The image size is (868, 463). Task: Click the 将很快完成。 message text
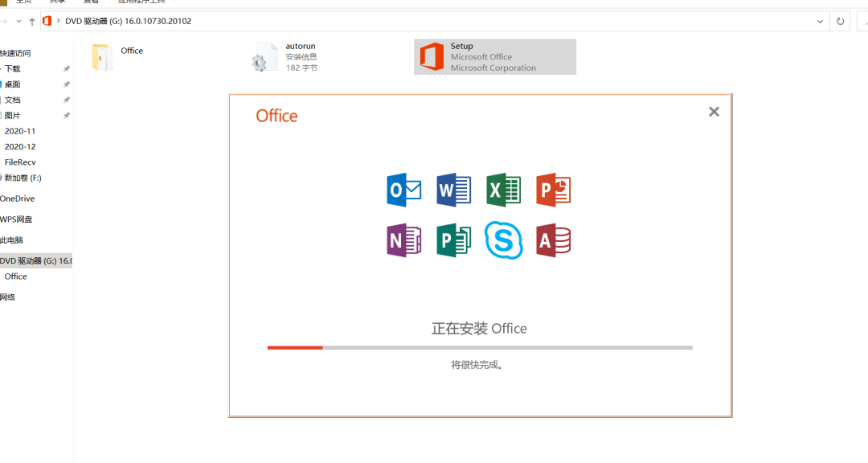click(x=477, y=364)
